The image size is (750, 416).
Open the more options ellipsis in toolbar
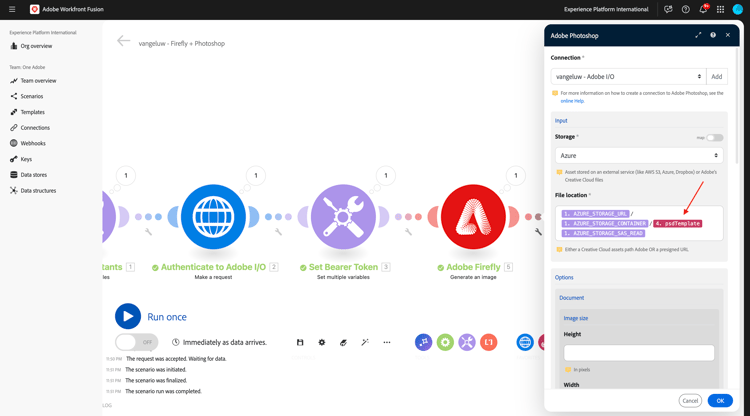pyautogui.click(x=386, y=342)
